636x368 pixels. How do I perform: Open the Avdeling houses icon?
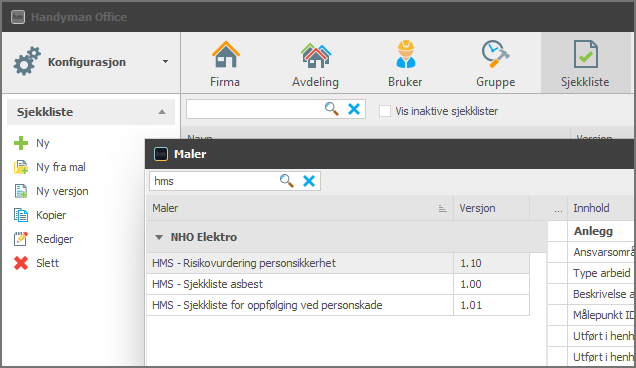(316, 55)
